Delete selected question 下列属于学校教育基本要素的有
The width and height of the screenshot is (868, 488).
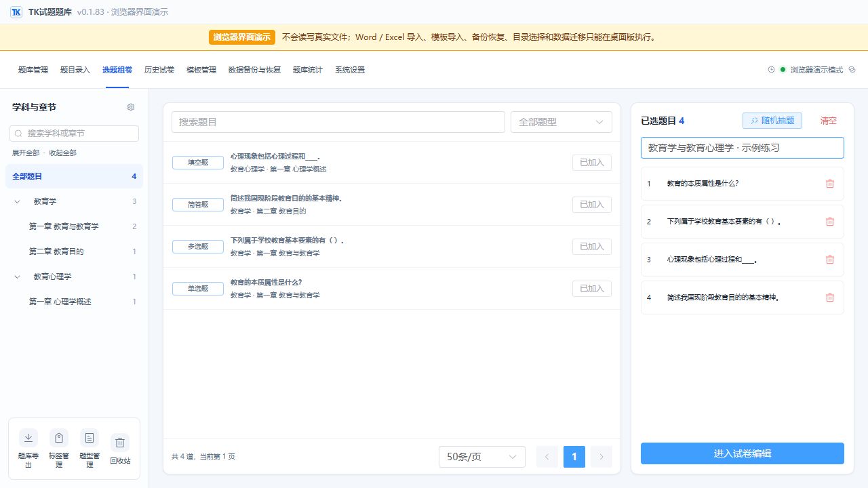[830, 222]
